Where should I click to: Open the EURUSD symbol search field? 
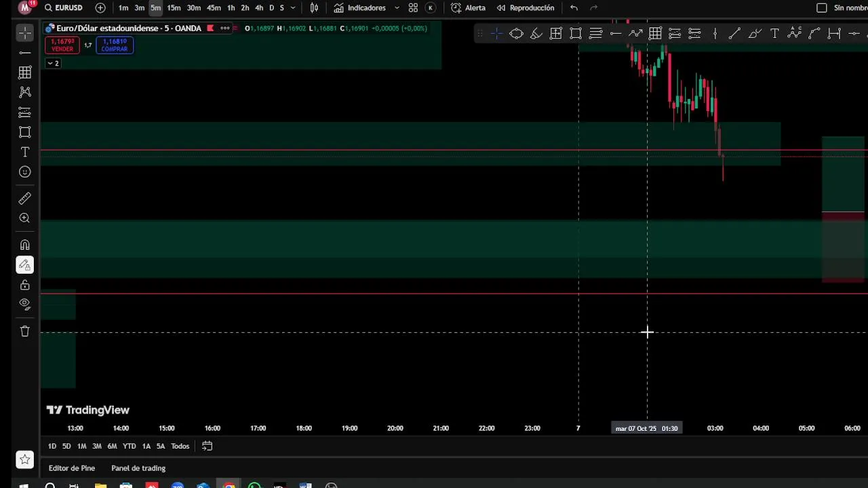(64, 8)
